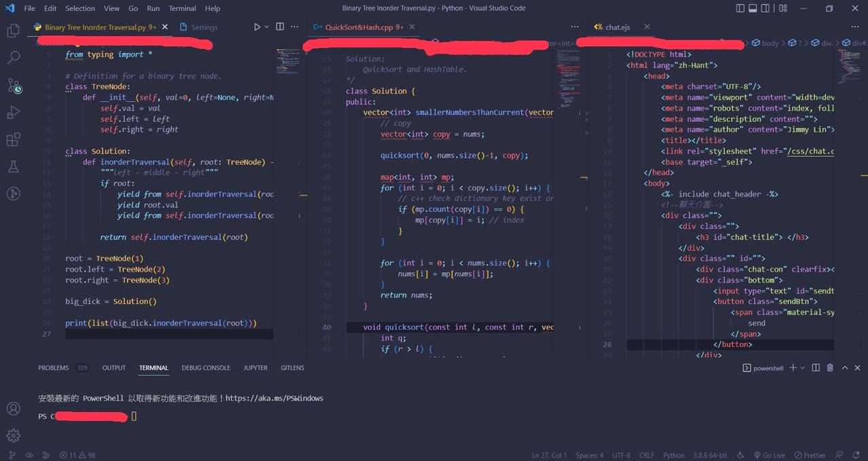The image size is (868, 461).
Task: Open the Terminal menu in menu bar
Action: [x=182, y=8]
